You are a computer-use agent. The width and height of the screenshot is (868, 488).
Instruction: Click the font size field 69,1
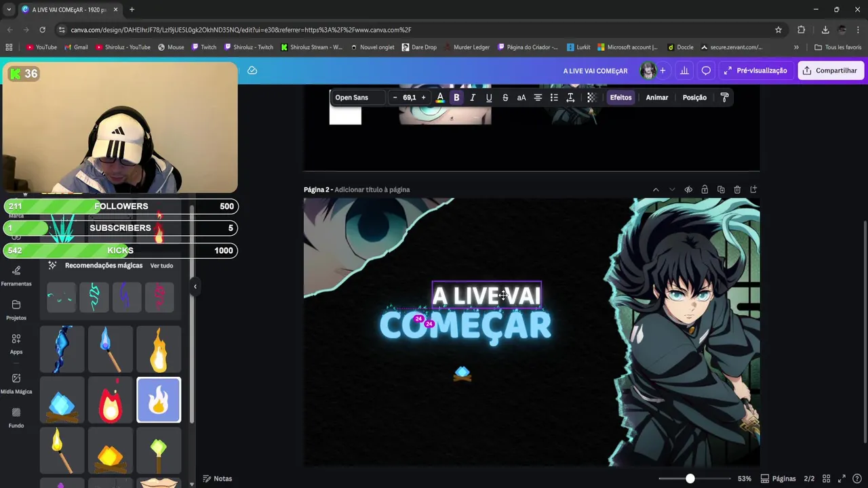[410, 98]
